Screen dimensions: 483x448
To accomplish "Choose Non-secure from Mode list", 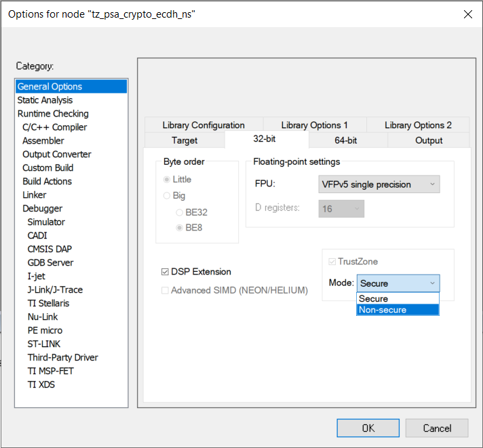I will (x=398, y=310).
